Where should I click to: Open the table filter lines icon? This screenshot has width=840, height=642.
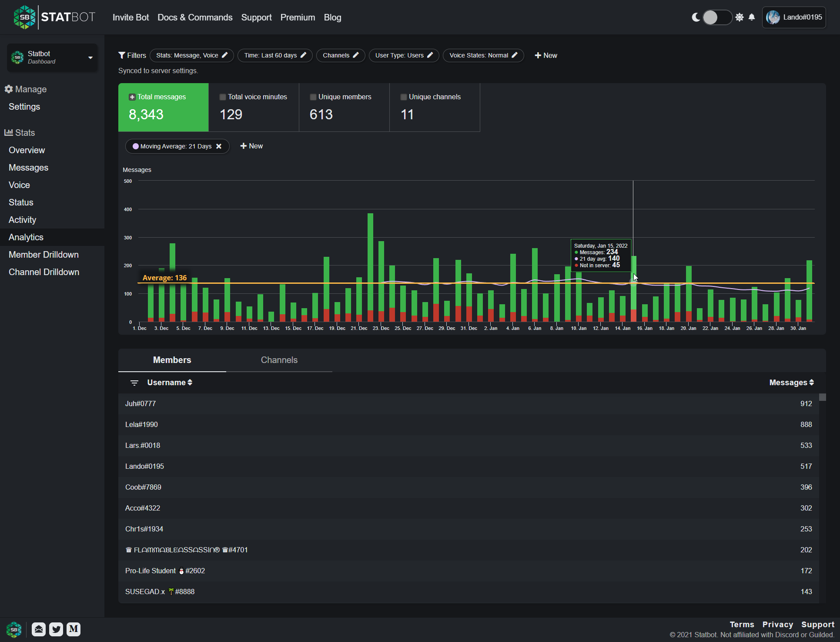coord(134,383)
